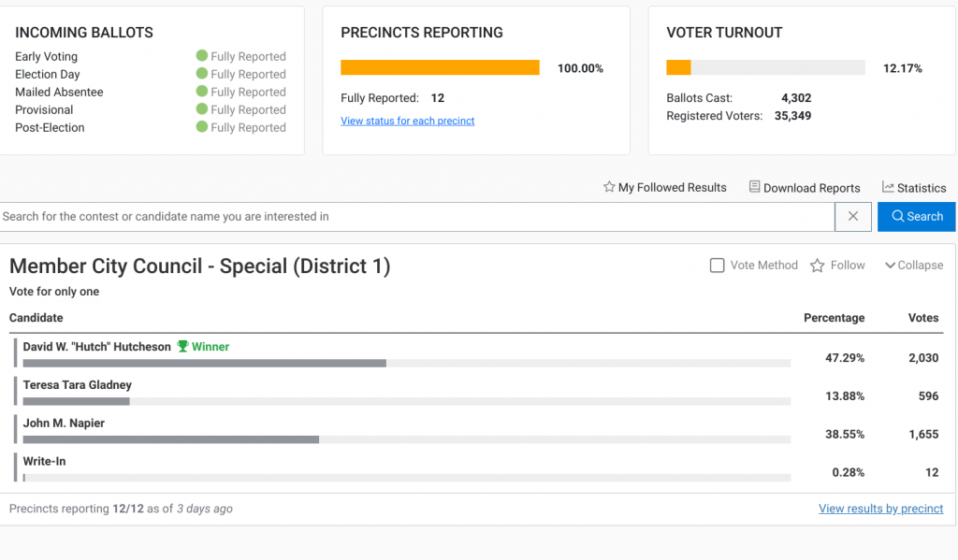Open View status for each precinct link
Image resolution: width=958 pixels, height=560 pixels.
pos(407,121)
